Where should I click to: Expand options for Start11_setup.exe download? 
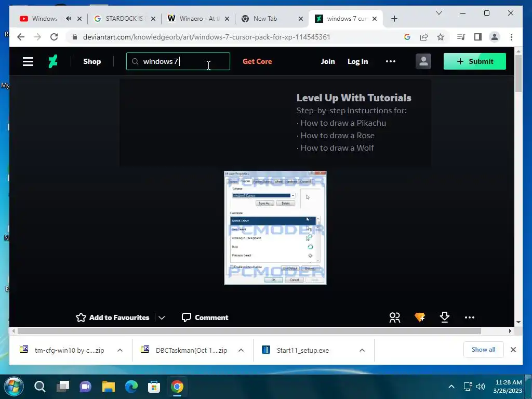362,350
